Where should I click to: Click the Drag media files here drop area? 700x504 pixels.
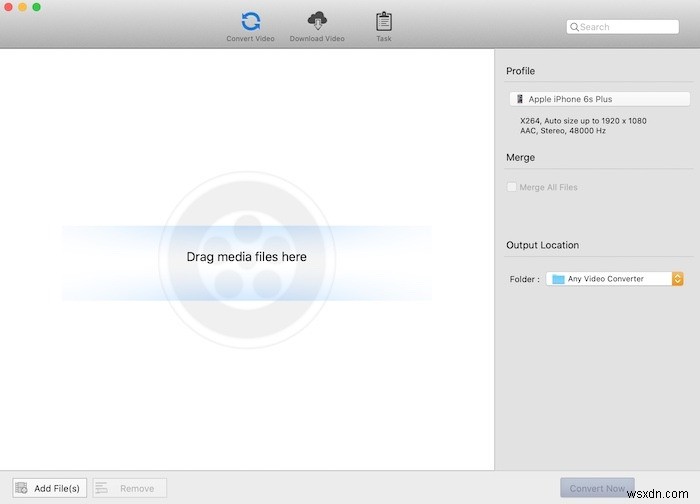tap(246, 263)
